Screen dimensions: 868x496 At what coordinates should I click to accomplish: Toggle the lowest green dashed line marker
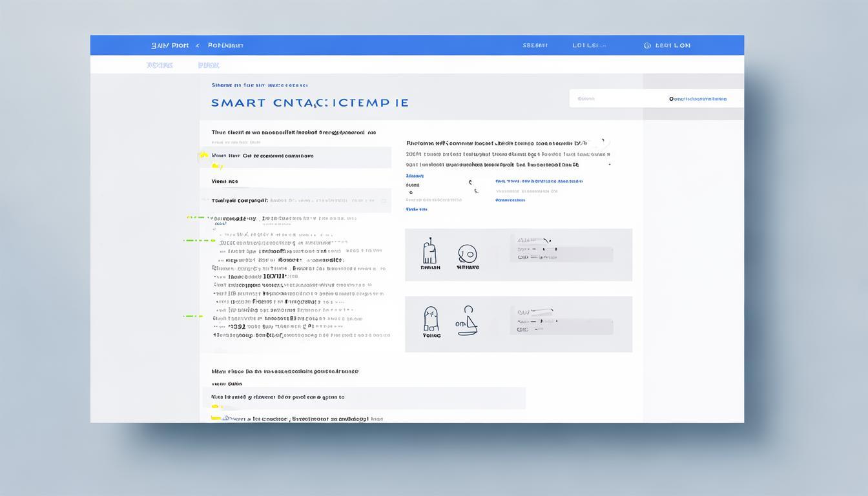(x=193, y=316)
